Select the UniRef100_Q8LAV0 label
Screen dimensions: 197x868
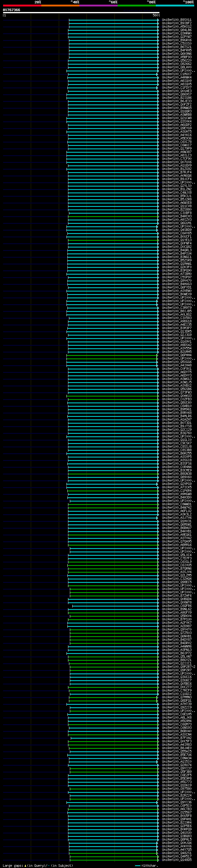click(x=177, y=67)
